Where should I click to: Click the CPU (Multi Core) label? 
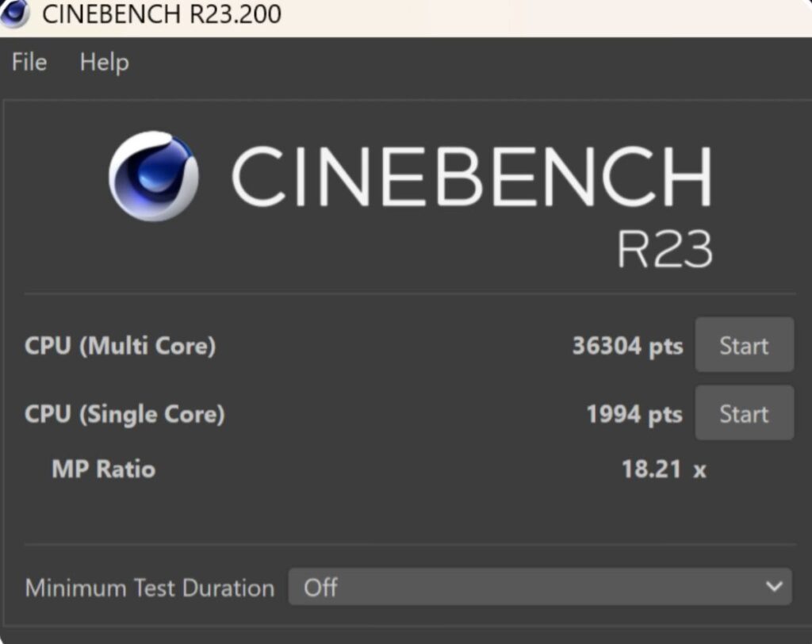120,346
